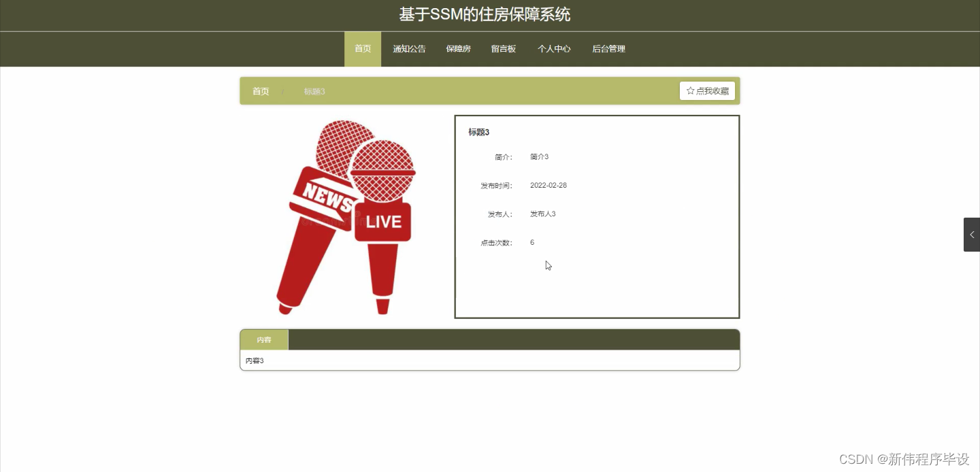Open the 首页 navigation tab

(x=363, y=49)
